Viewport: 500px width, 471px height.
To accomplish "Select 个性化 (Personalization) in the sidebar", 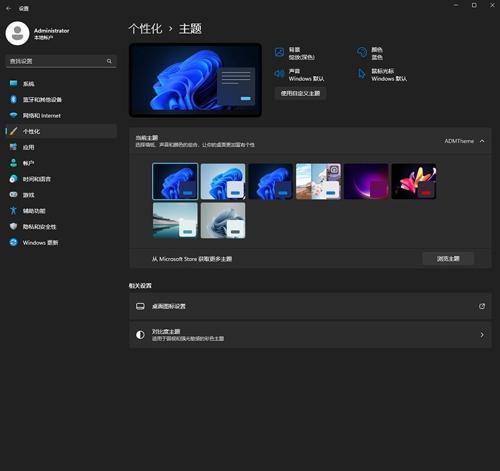I will (x=61, y=131).
